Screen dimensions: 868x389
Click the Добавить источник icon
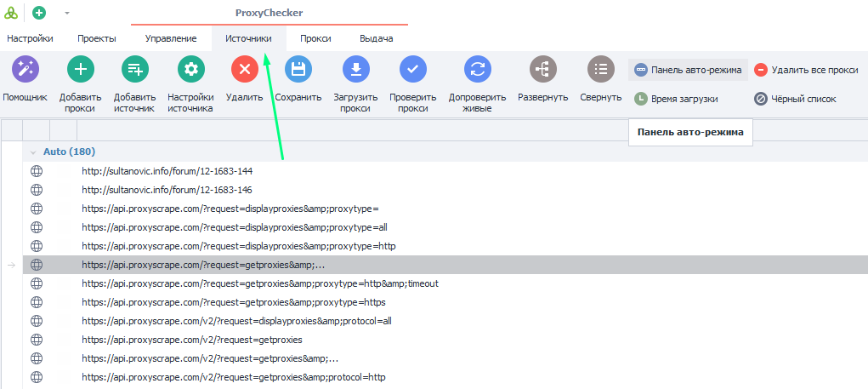(x=134, y=70)
